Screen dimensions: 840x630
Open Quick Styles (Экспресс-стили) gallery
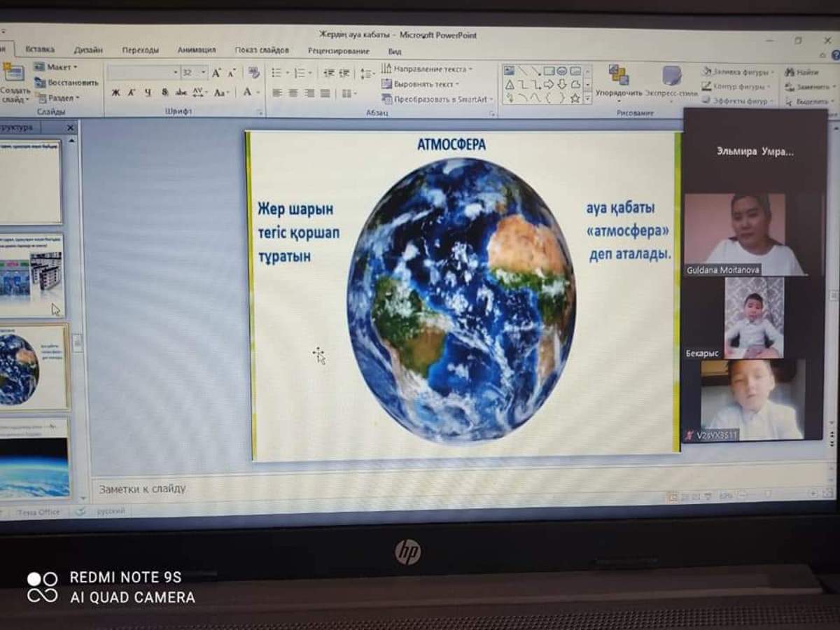pos(671,78)
